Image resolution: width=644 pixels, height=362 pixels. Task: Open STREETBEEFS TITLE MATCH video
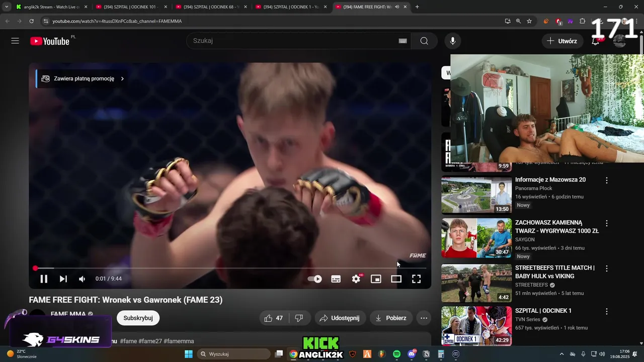tap(555, 272)
